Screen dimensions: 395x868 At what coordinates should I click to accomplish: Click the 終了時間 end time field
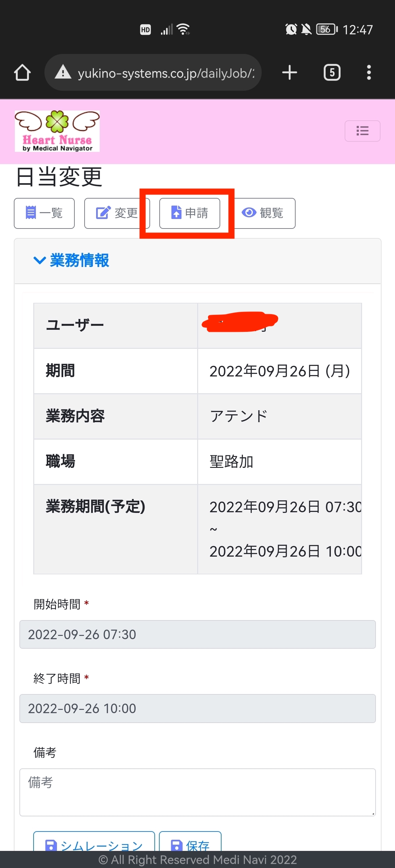(x=197, y=708)
